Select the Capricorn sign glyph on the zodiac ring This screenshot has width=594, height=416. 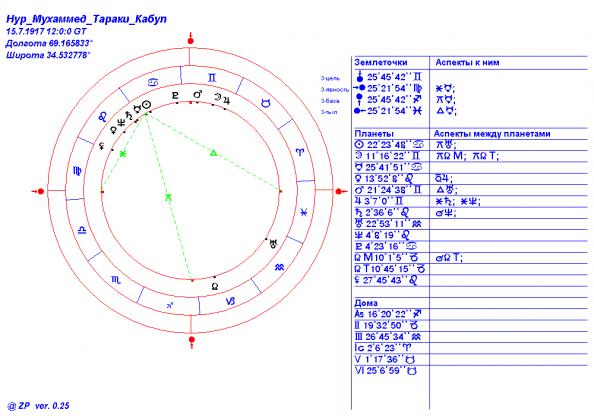coord(230,301)
